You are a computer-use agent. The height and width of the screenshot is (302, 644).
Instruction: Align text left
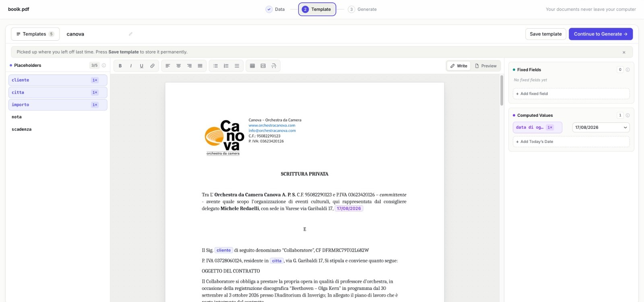pos(168,66)
